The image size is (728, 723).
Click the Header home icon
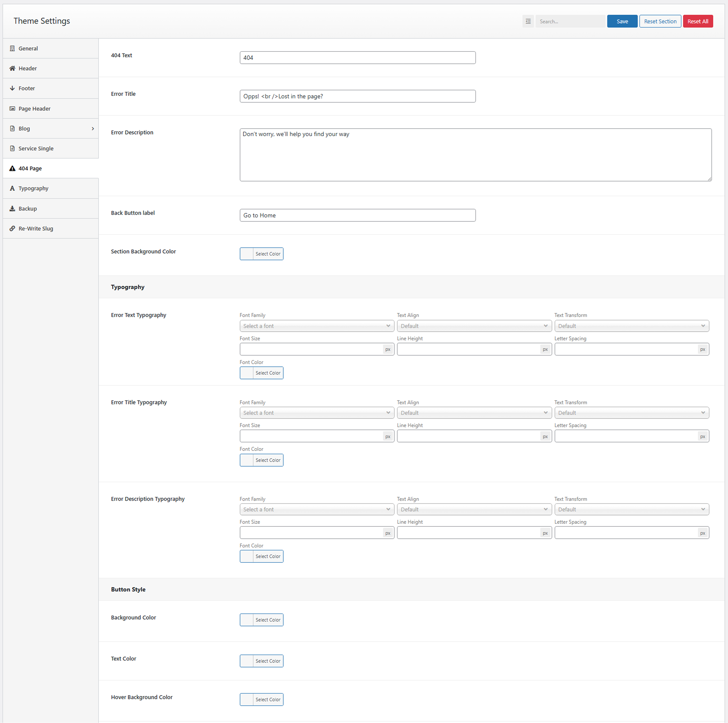[12, 68]
